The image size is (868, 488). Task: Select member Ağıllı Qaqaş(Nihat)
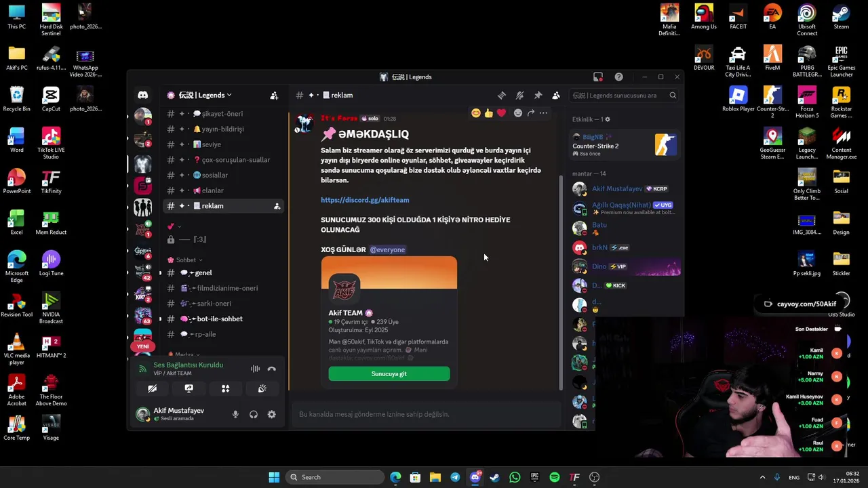(x=625, y=208)
